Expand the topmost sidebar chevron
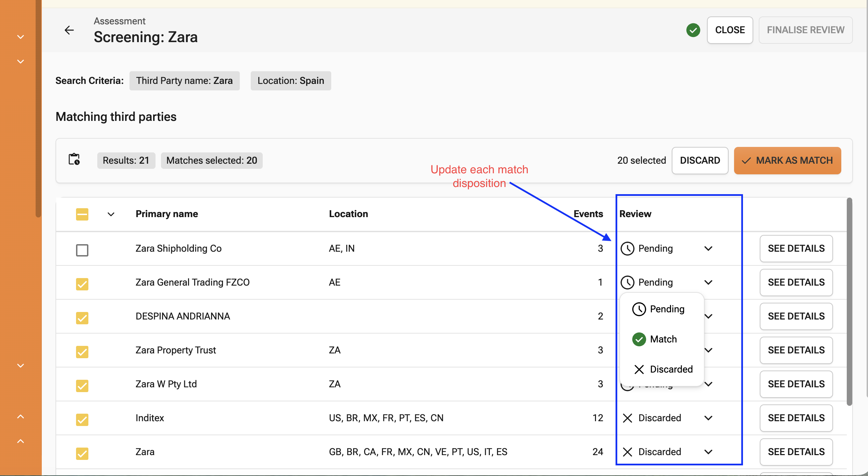Screen dimensions: 868x476 click(21, 37)
